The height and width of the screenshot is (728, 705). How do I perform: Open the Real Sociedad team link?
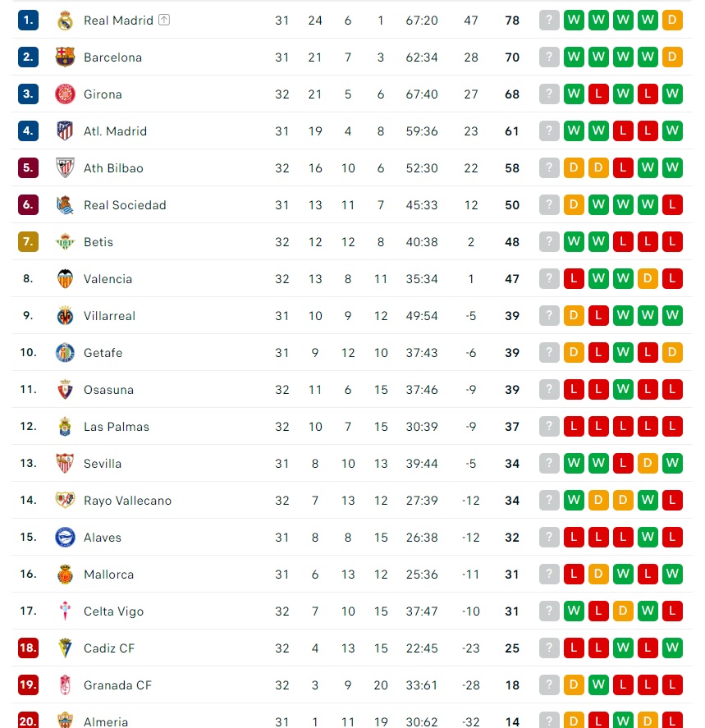point(125,204)
